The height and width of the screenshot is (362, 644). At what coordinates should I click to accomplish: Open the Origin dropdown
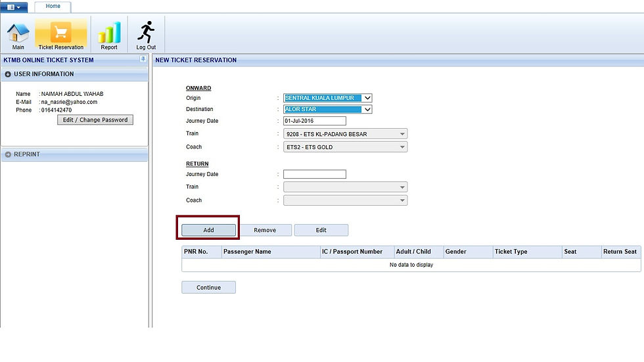tap(328, 98)
